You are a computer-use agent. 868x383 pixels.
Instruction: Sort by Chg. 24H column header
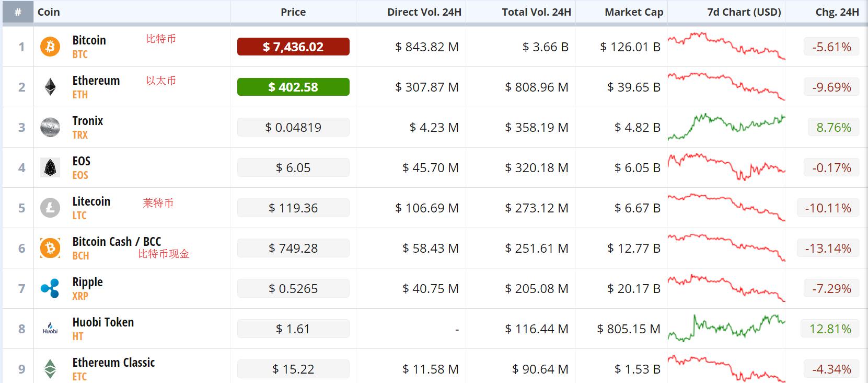pyautogui.click(x=837, y=12)
